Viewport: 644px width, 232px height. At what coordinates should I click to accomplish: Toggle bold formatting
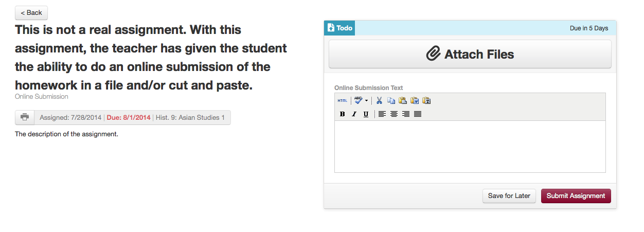[x=343, y=114]
